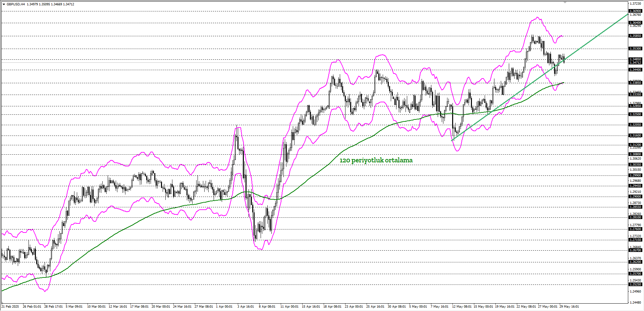Click the '28 Feb 17:01' time axis label
The width and height of the screenshot is (644, 311).
pyautogui.click(x=53, y=307)
